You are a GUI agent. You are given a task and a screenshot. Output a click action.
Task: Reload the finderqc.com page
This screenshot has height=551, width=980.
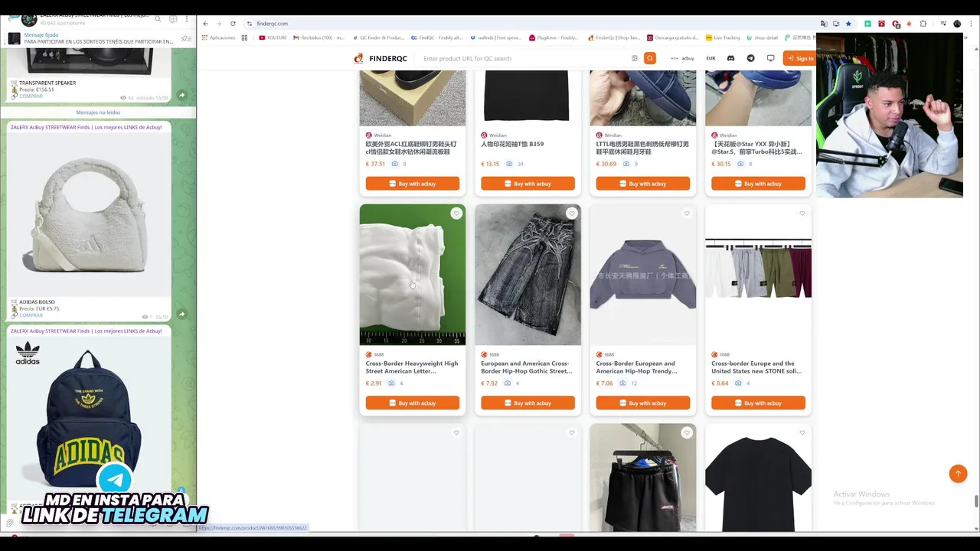[233, 24]
